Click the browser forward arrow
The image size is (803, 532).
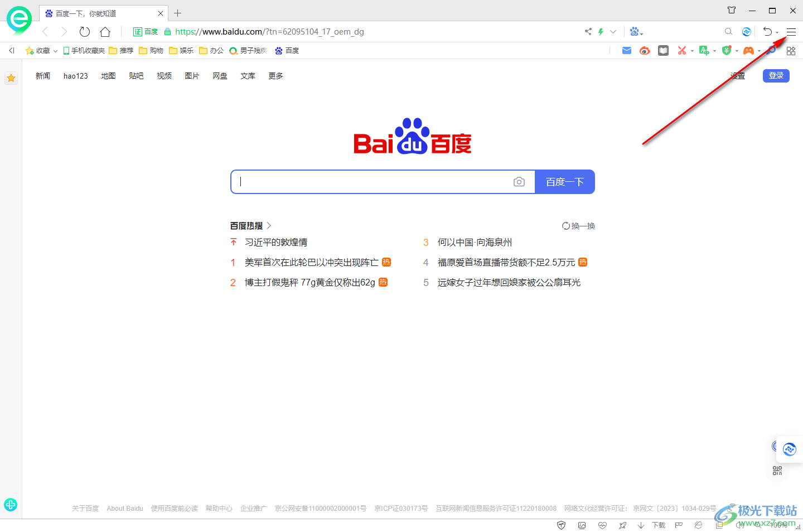64,32
